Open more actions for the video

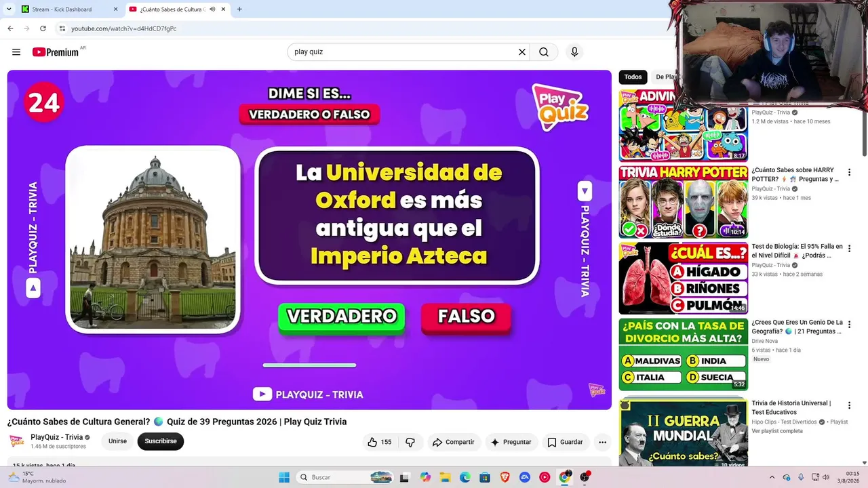602,442
